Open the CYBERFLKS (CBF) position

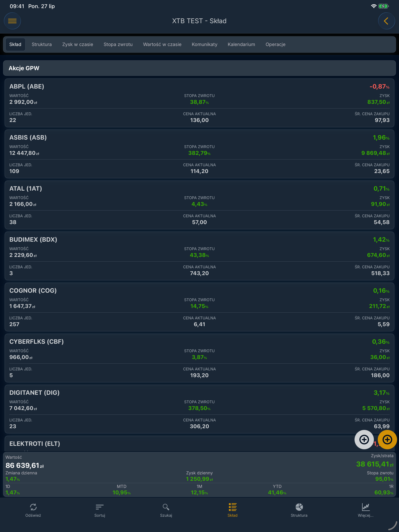(199, 358)
